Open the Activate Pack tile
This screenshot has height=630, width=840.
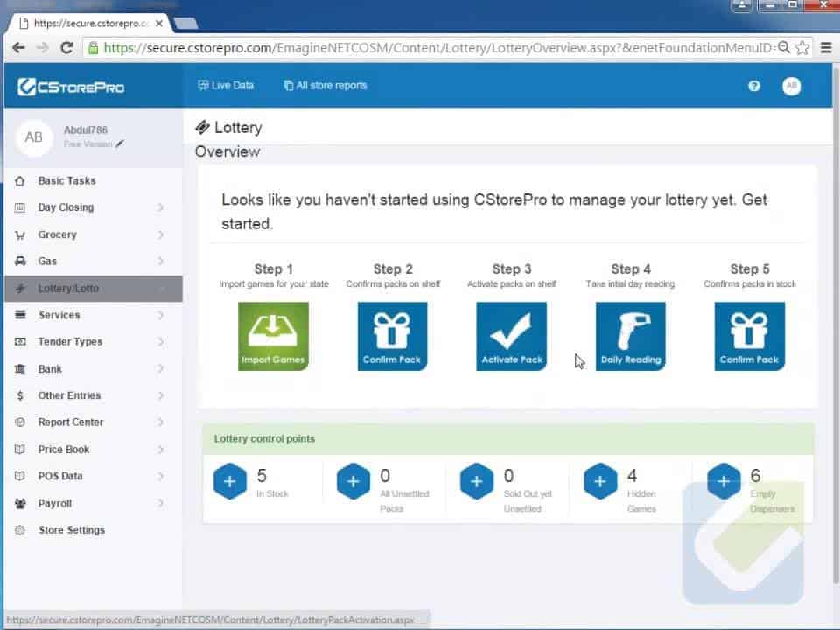[512, 336]
